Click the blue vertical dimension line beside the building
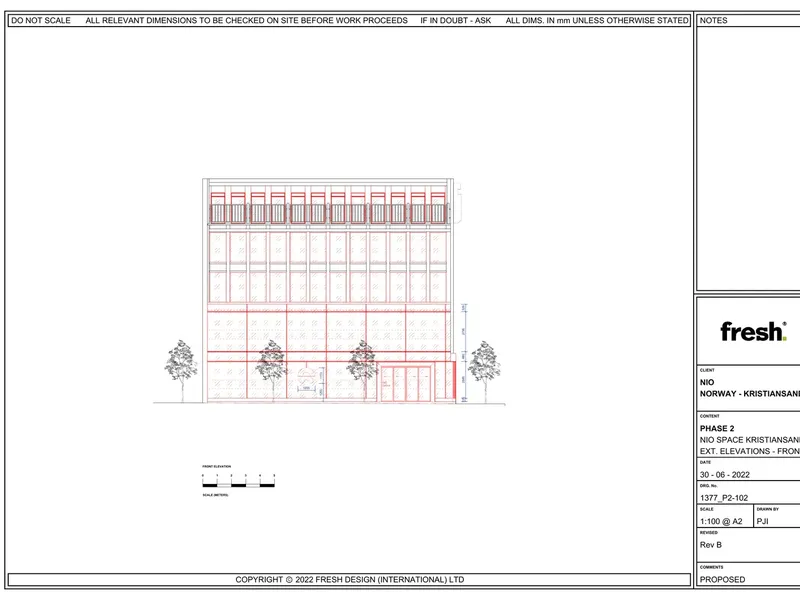 [464, 352]
